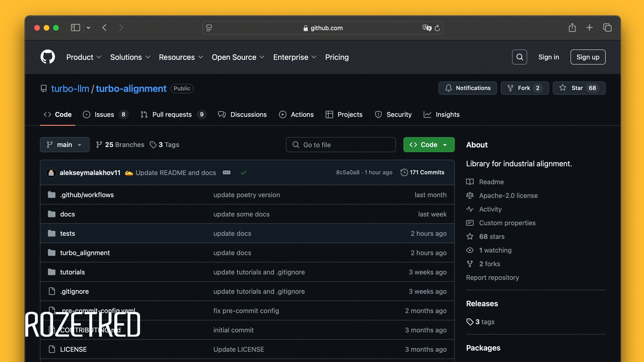Switch to the Issues tab
This screenshot has width=644, height=362.
(105, 115)
